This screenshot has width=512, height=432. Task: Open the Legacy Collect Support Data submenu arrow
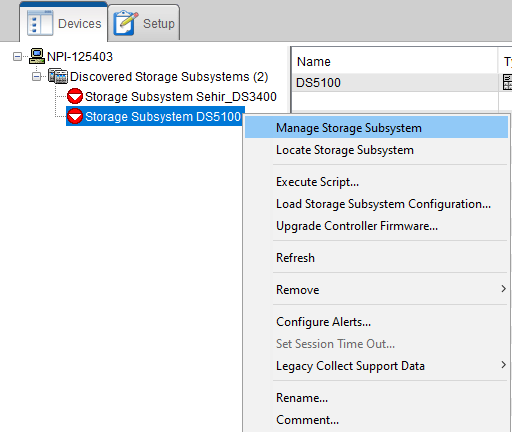tap(503, 365)
